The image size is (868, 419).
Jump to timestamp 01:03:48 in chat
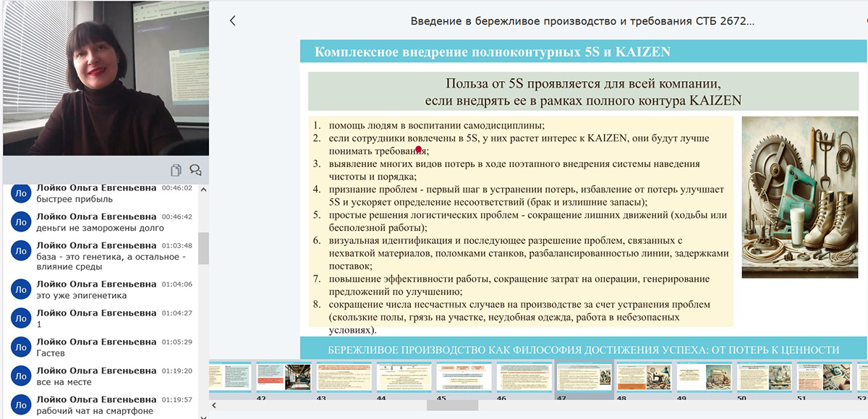(x=176, y=245)
